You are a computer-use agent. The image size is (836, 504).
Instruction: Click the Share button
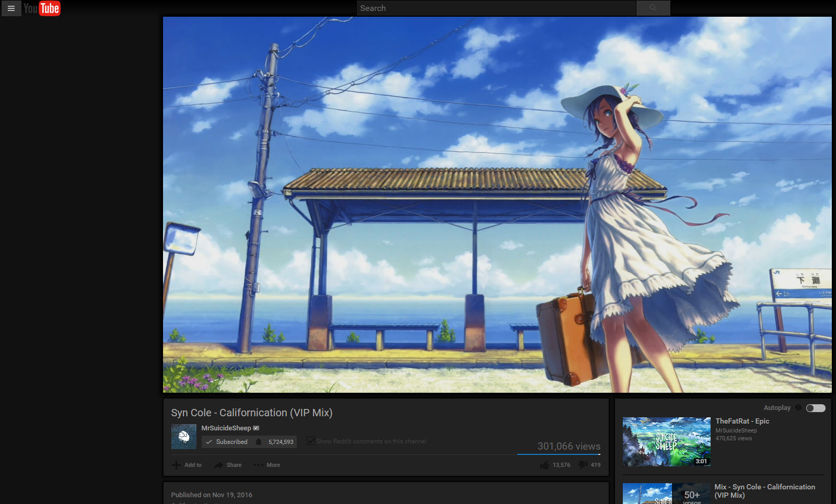(228, 465)
